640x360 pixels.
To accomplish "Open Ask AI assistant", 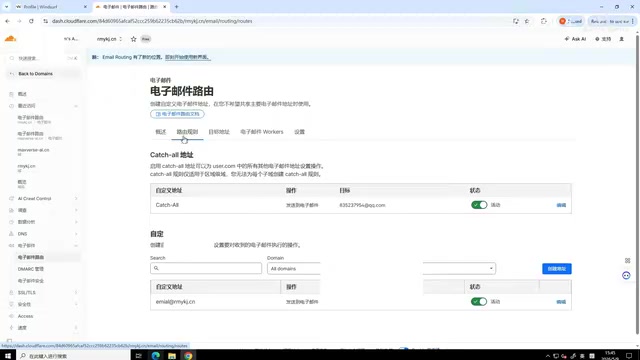I will click(576, 39).
